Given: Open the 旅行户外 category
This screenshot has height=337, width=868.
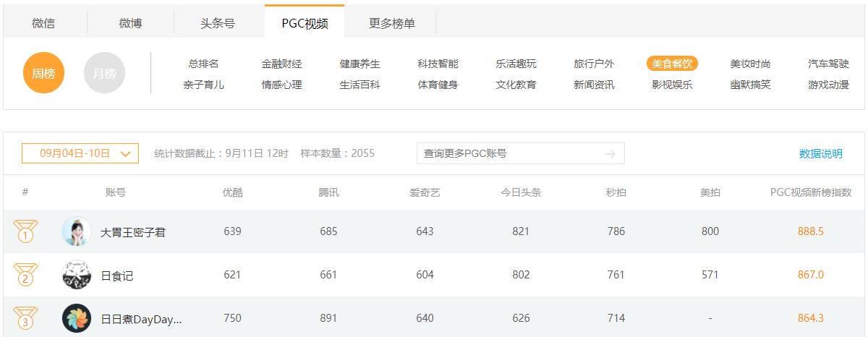Looking at the screenshot, I should click(594, 64).
